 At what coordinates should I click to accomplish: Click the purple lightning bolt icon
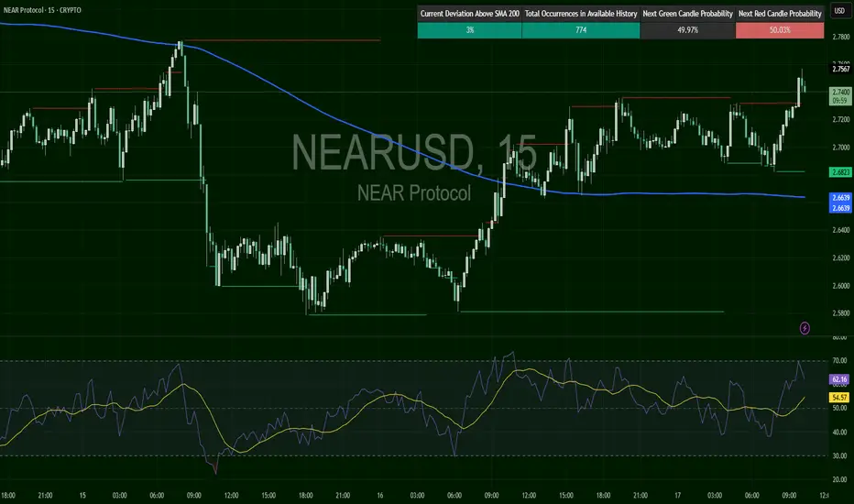pyautogui.click(x=805, y=328)
